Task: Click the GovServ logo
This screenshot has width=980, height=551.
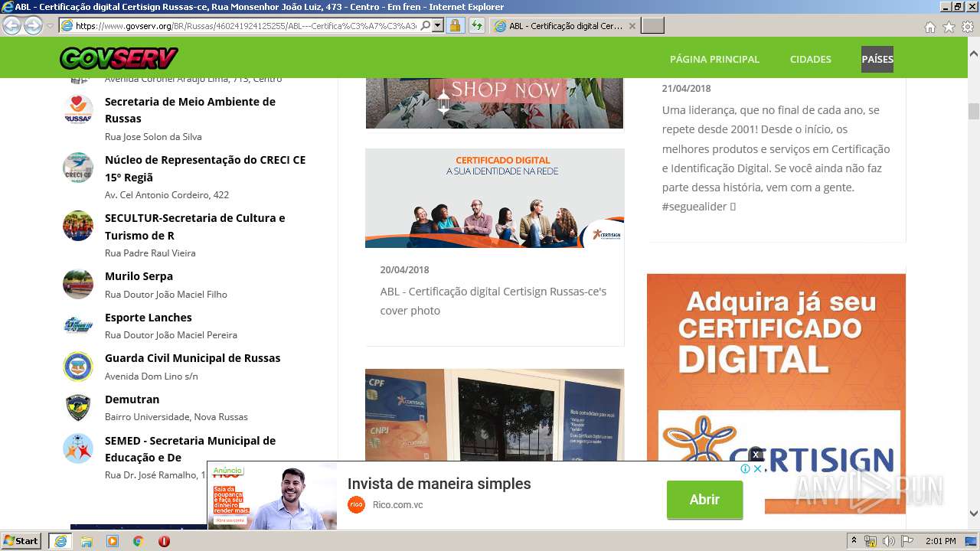Action: [x=119, y=58]
